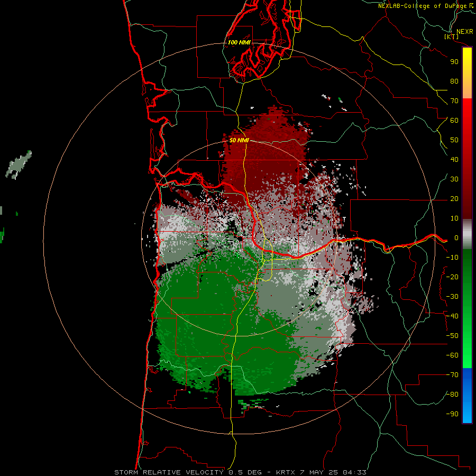Select the 80 value on velocity scale
This screenshot has height=476, width=476.
(x=454, y=81)
